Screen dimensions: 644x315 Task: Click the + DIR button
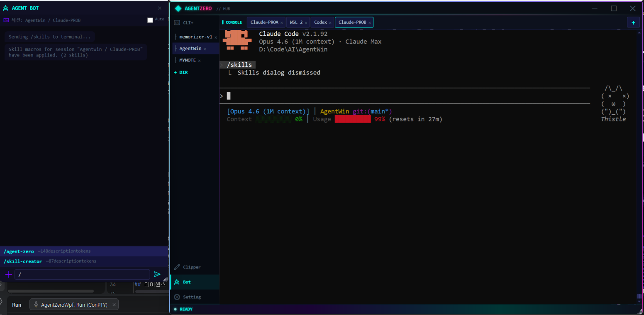181,72
